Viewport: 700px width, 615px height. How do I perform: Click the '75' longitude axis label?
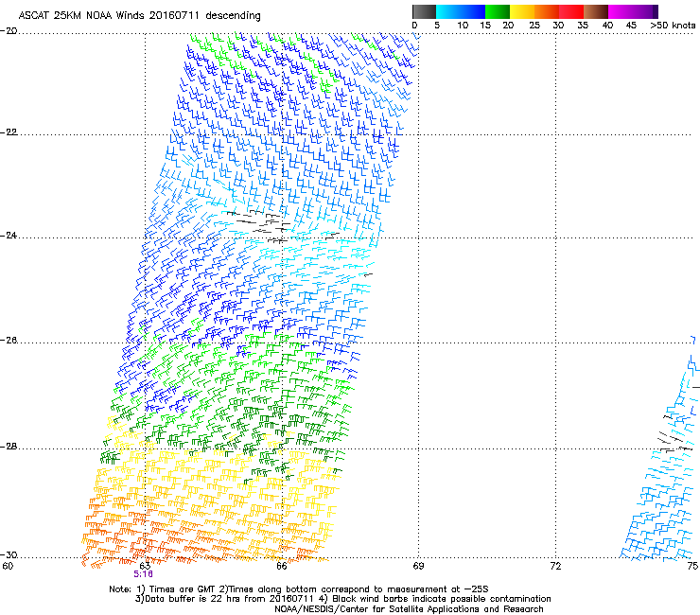692,567
